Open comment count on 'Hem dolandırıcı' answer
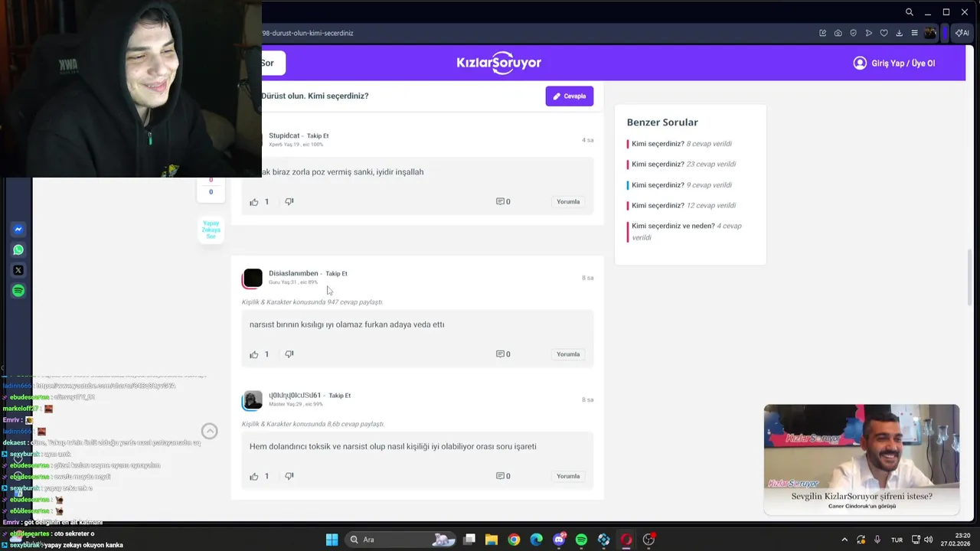The height and width of the screenshot is (551, 980). click(x=503, y=476)
